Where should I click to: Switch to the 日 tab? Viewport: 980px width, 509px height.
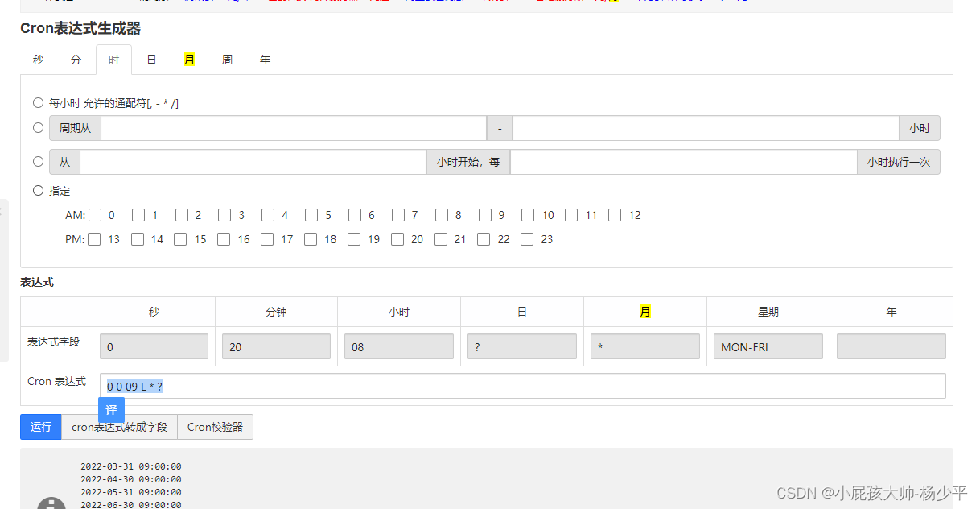coord(151,59)
